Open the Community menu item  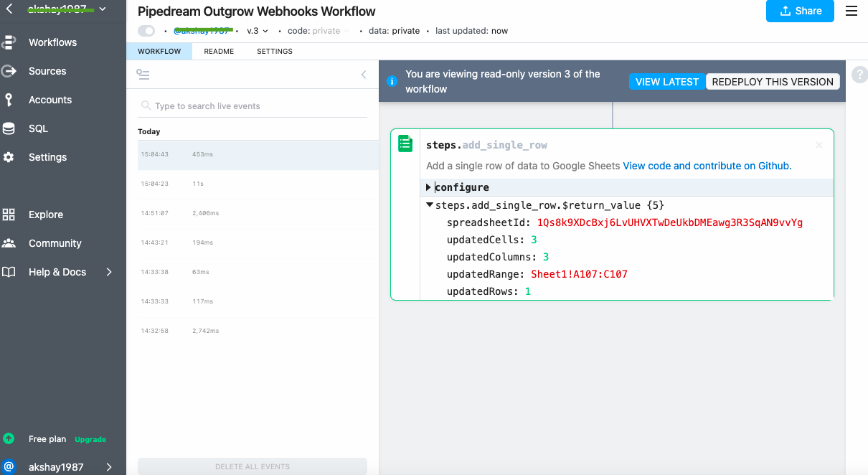(x=55, y=243)
